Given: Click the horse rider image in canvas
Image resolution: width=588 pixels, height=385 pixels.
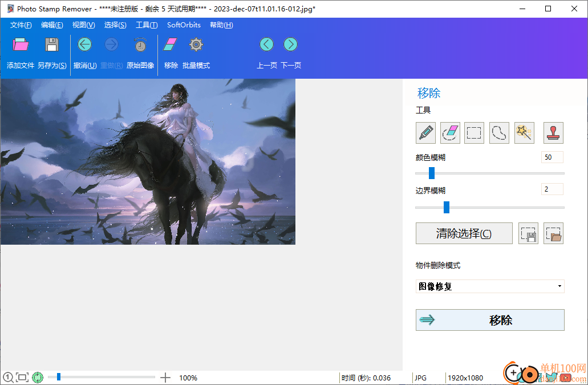Looking at the screenshot, I should (148, 161).
